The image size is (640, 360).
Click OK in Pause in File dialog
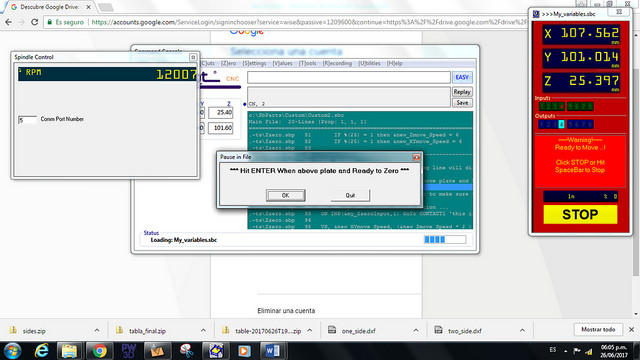click(x=285, y=195)
